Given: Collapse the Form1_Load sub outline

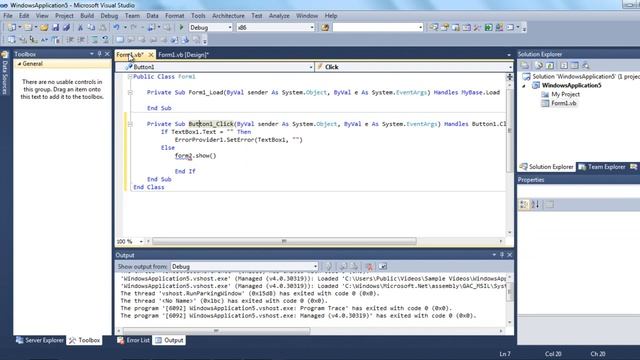Looking at the screenshot, I should tap(130, 93).
